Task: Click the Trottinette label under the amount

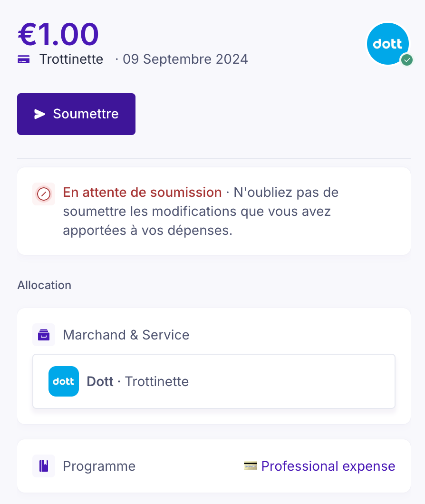Action: coord(71,59)
